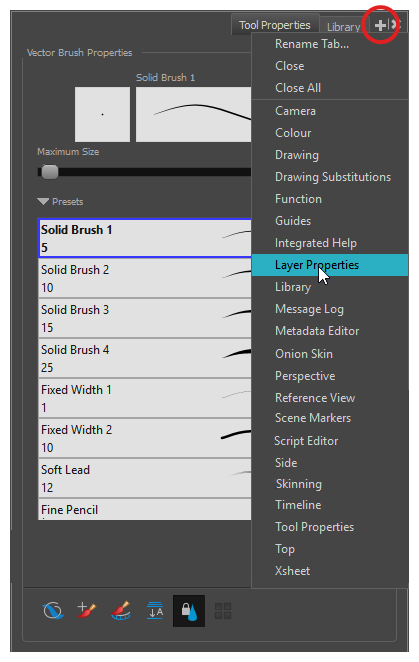This screenshot has width=419, height=662.
Task: Choose Onion Skin in the view list
Action: pyautogui.click(x=304, y=354)
